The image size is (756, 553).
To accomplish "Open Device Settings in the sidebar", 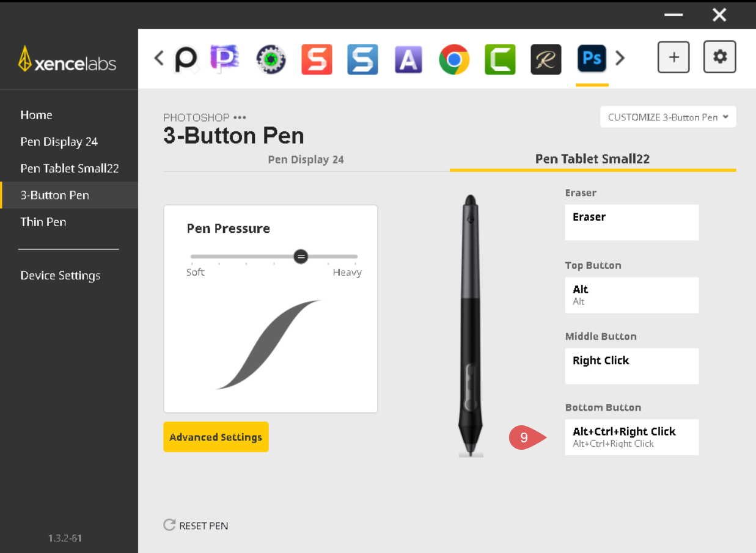I will point(60,276).
